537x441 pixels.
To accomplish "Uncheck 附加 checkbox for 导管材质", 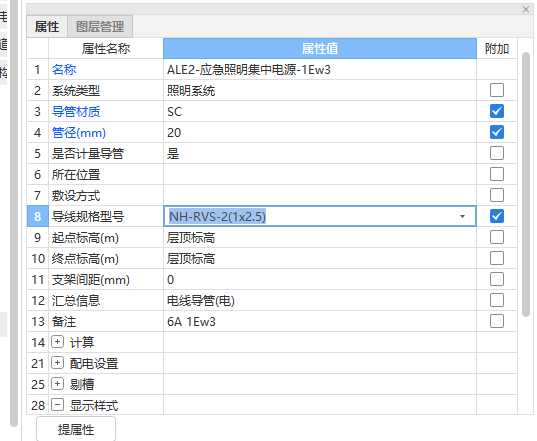I will tap(497, 111).
